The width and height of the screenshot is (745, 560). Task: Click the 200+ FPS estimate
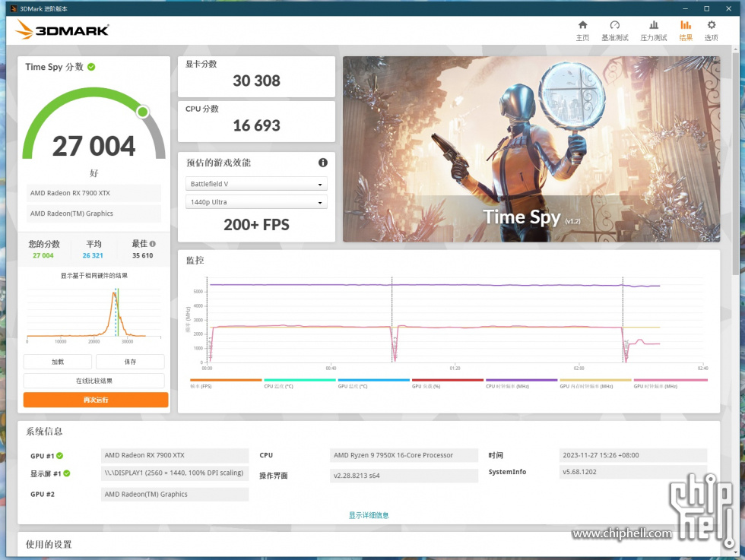tap(257, 225)
